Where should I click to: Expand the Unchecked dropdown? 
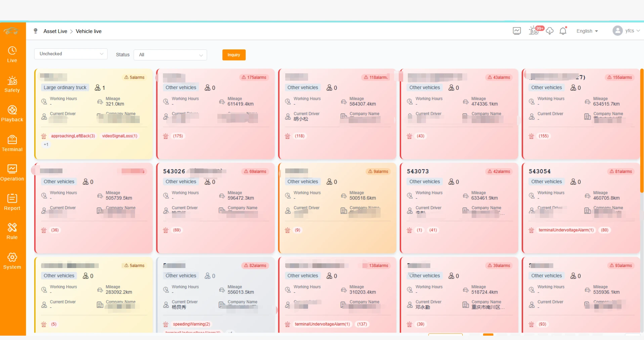click(71, 54)
